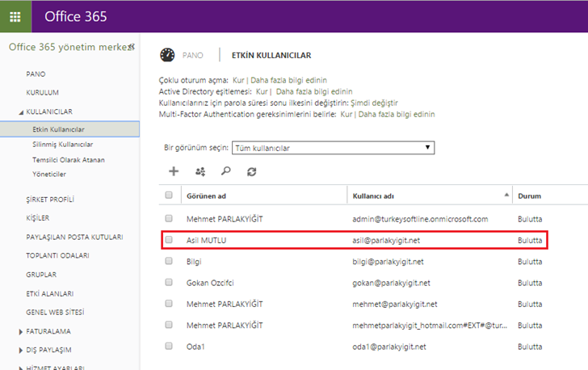Image resolution: width=588 pixels, height=370 pixels.
Task: Check the Bilgi user checkbox
Action: [169, 261]
